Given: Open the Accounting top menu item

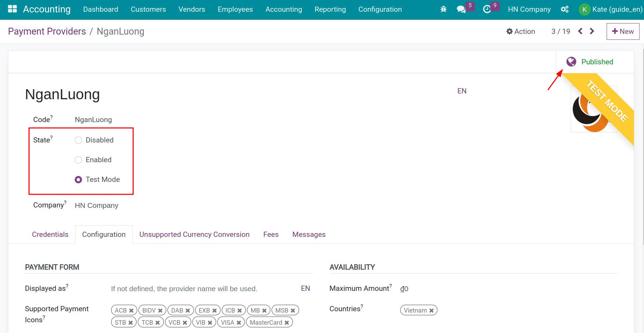Looking at the screenshot, I should point(284,9).
